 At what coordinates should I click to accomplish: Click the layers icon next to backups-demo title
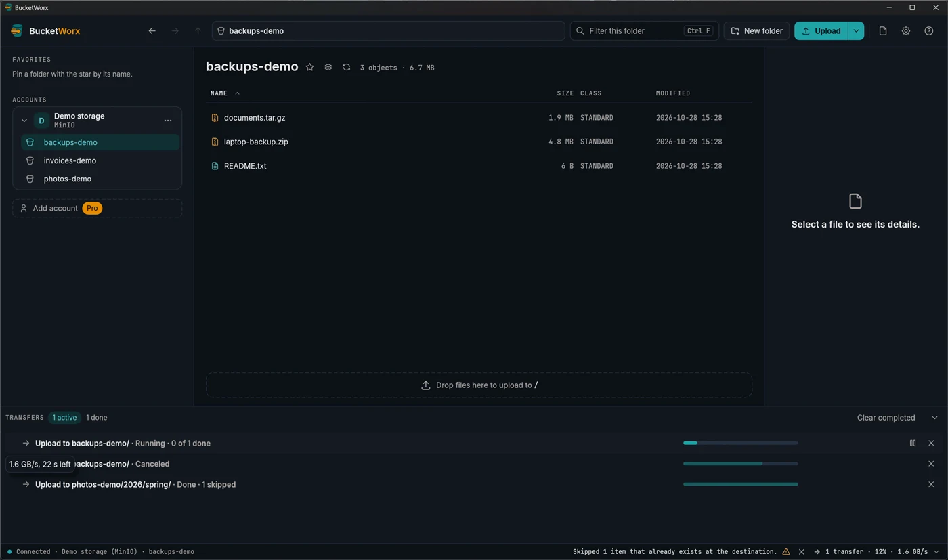coord(328,67)
